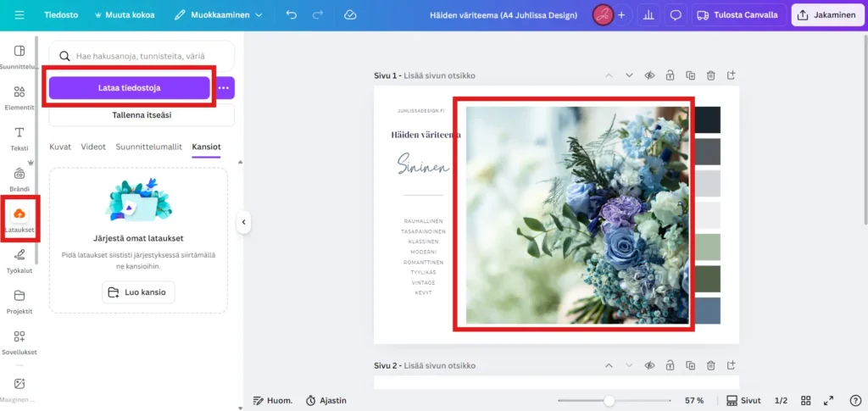
Task: Adjust the zoom slider handle
Action: point(609,401)
